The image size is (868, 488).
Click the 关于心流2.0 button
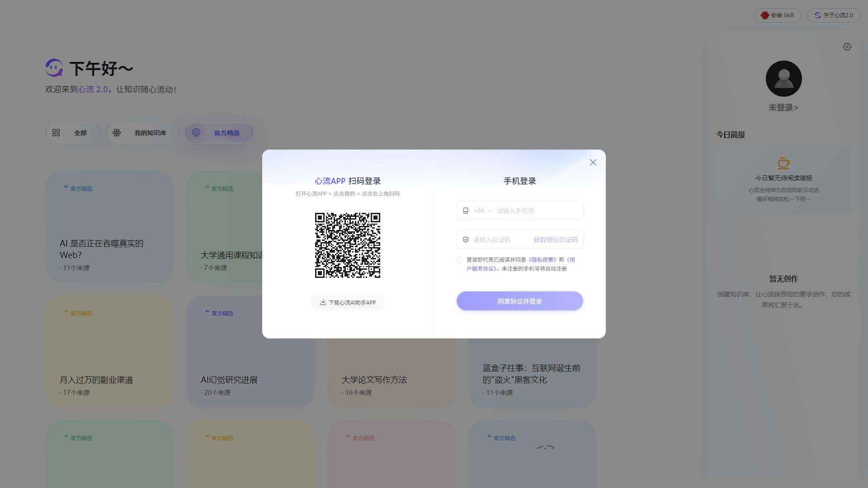834,15
